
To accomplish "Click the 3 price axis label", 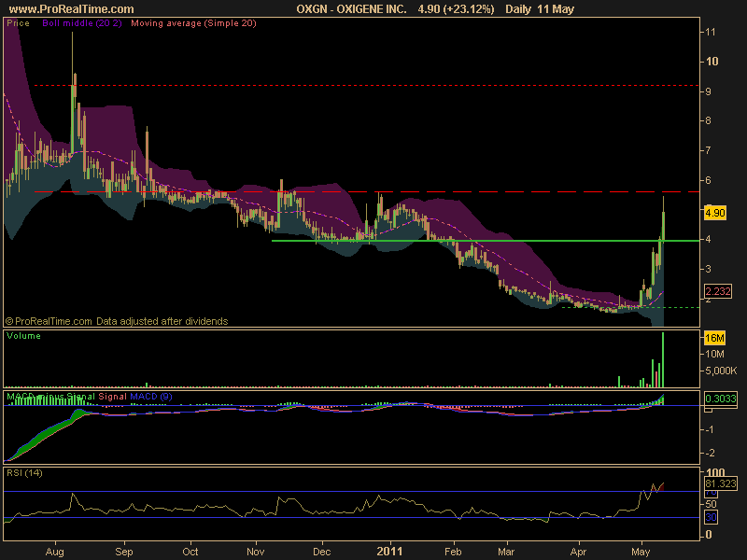I will pyautogui.click(x=709, y=269).
